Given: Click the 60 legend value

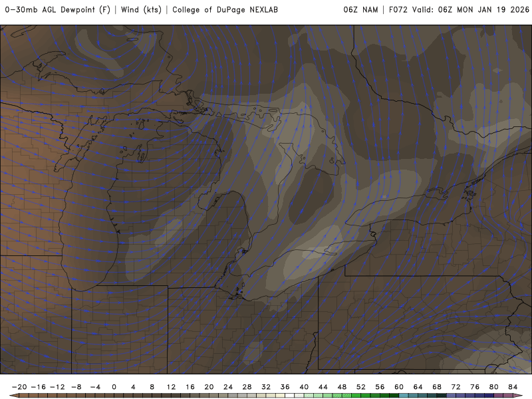Looking at the screenshot, I should coord(399,387).
